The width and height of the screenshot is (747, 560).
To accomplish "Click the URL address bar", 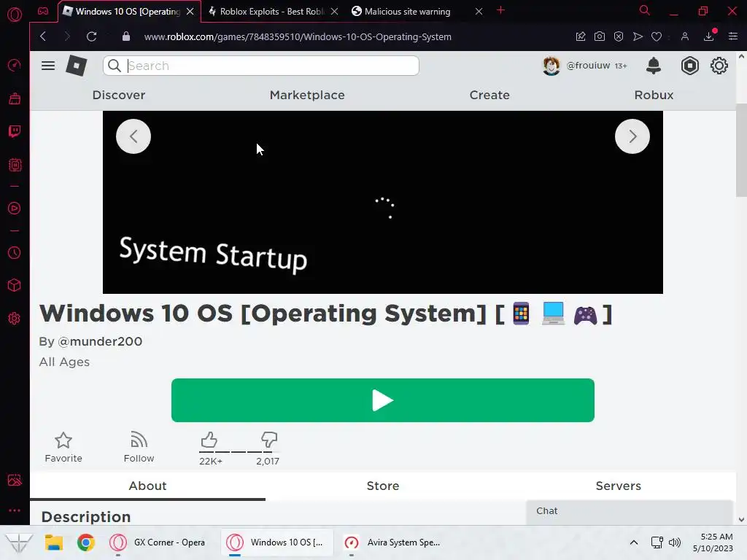I will (298, 36).
